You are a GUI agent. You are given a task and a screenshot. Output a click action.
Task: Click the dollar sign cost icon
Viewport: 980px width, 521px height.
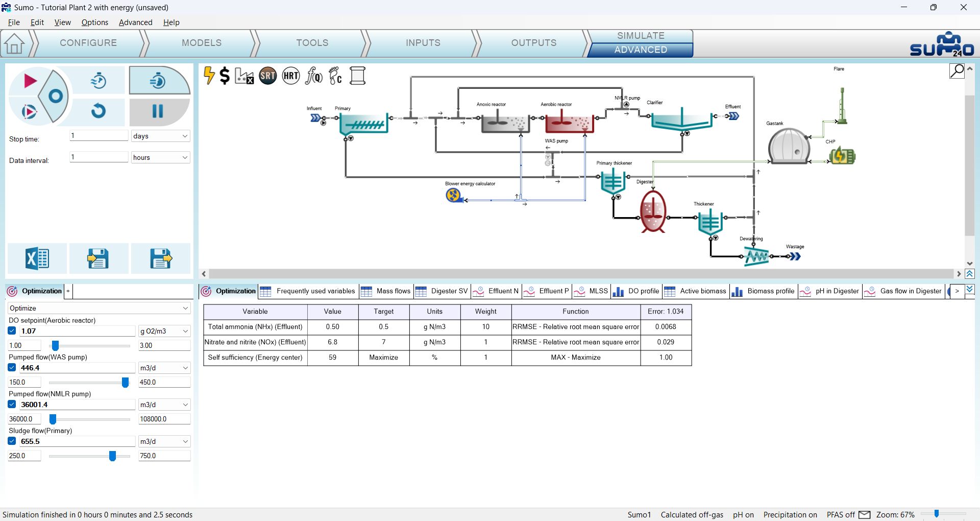point(225,76)
